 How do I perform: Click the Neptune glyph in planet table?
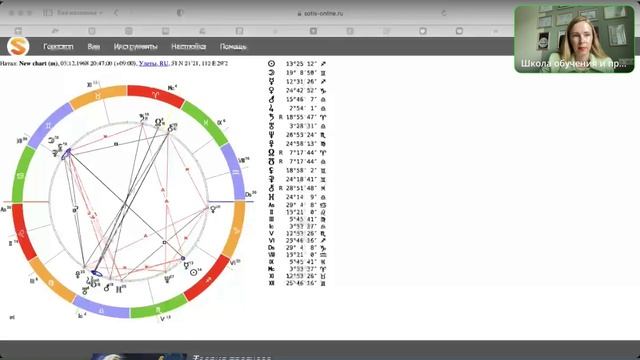(271, 135)
